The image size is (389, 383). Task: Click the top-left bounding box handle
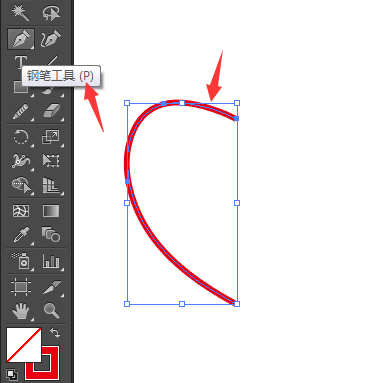click(x=127, y=103)
